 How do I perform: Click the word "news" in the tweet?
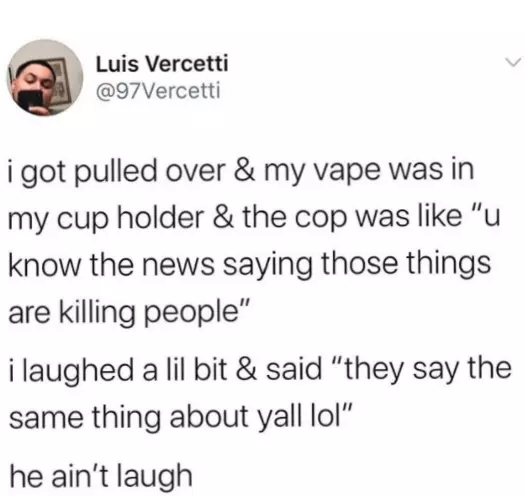click(179, 263)
